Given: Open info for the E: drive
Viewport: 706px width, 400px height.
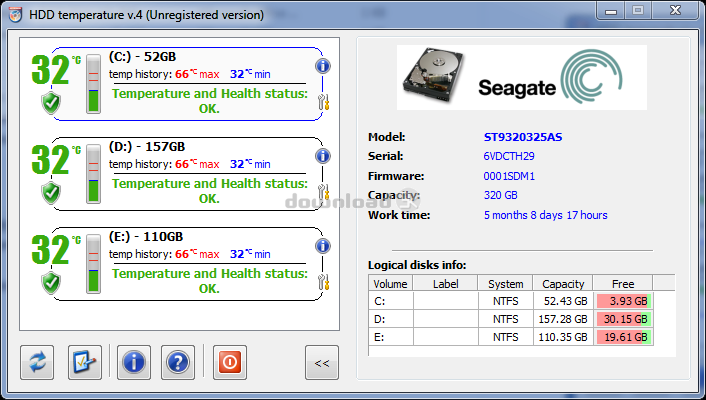Looking at the screenshot, I should coord(322,246).
